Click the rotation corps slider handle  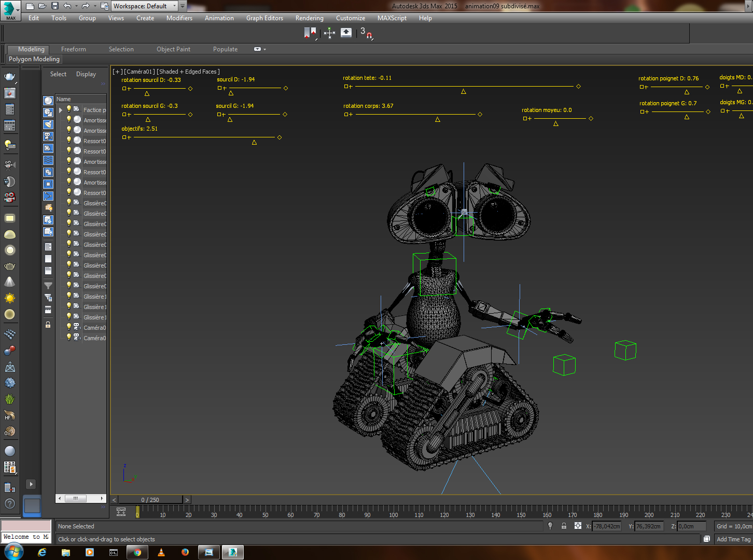tap(438, 120)
